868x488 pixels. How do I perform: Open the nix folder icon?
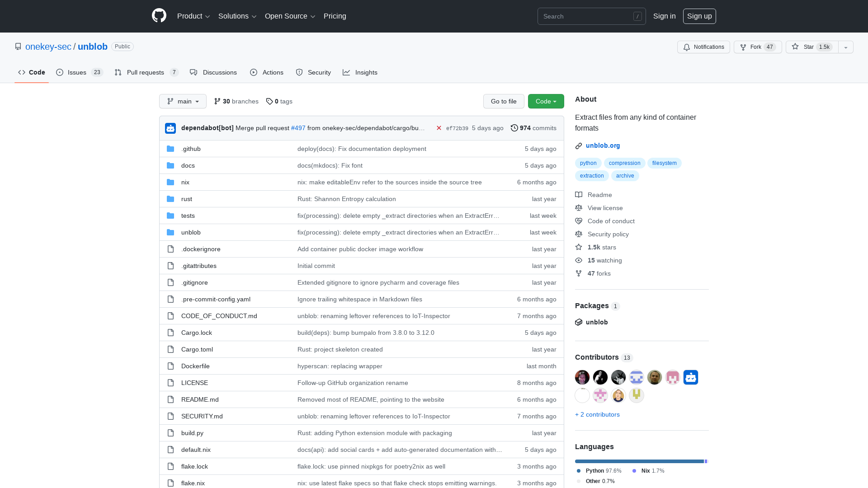point(170,182)
